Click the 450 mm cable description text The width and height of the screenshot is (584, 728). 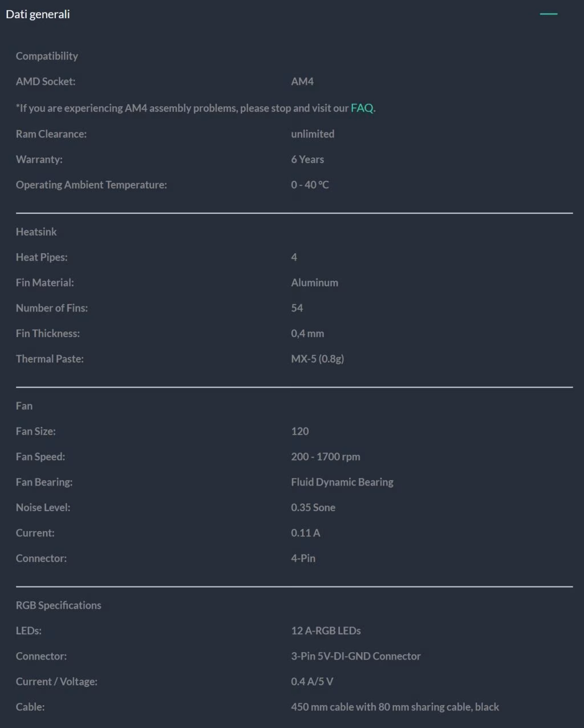coord(395,707)
